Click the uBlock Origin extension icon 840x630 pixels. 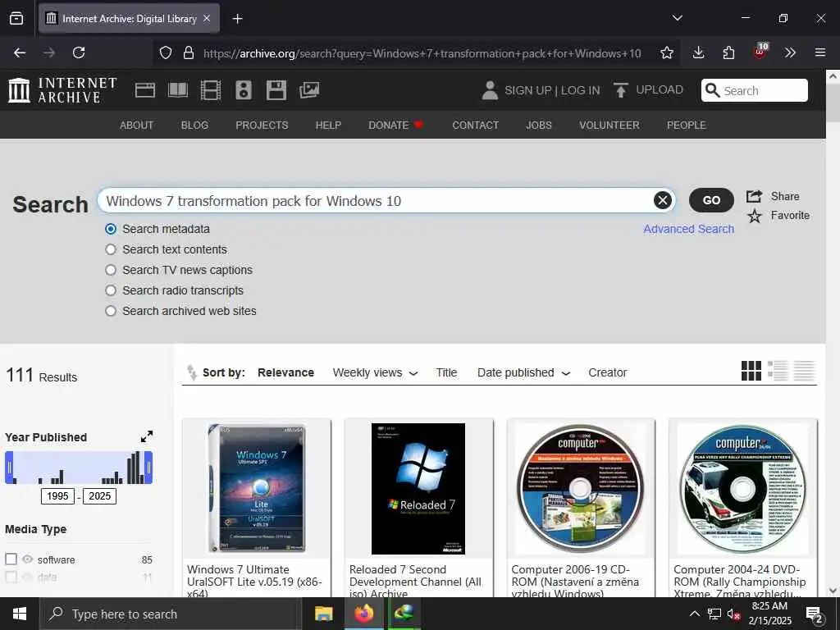pos(760,52)
